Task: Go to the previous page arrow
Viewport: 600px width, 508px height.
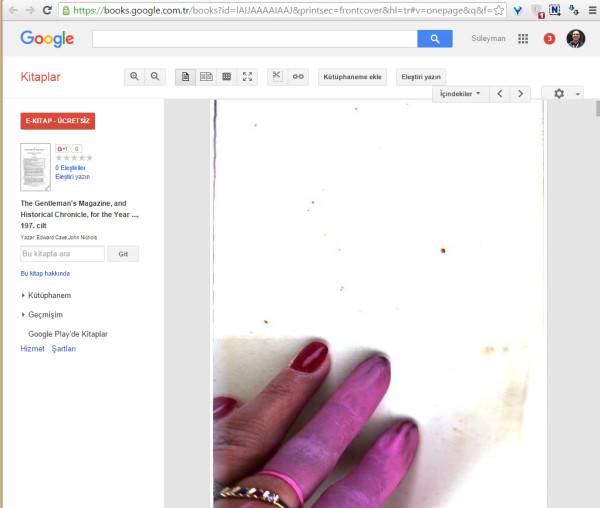Action: pos(500,94)
